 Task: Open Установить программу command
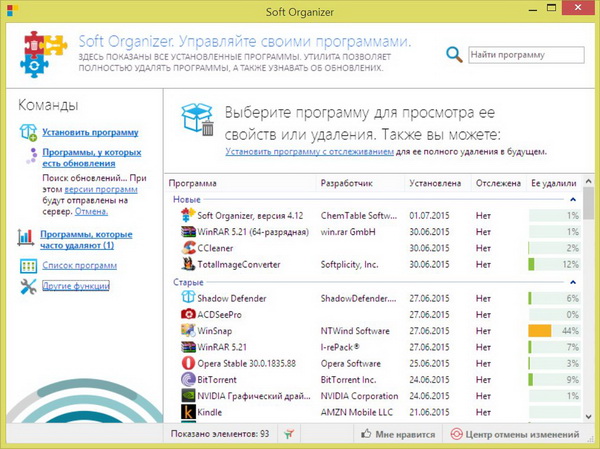pyautogui.click(x=90, y=132)
